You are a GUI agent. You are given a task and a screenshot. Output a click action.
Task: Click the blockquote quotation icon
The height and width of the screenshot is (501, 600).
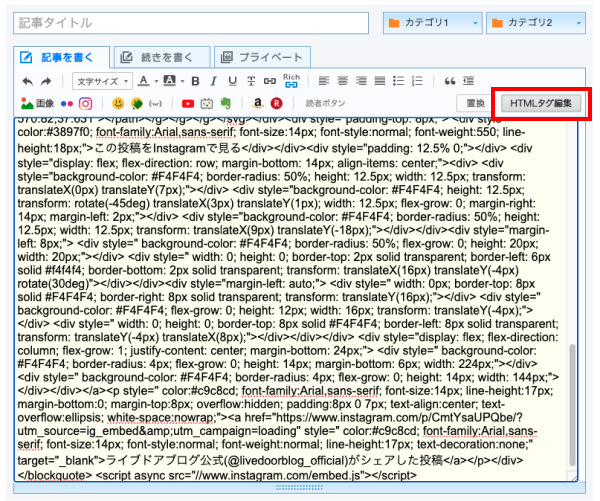450,81
